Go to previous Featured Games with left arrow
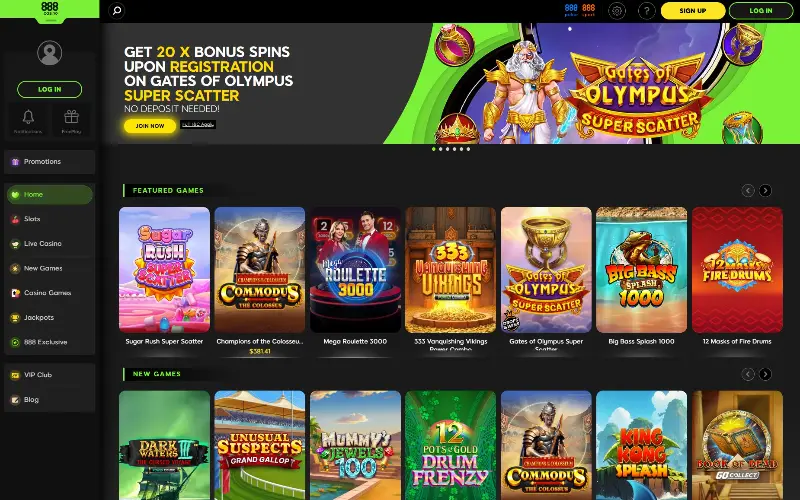This screenshot has width=800, height=500. tap(748, 190)
